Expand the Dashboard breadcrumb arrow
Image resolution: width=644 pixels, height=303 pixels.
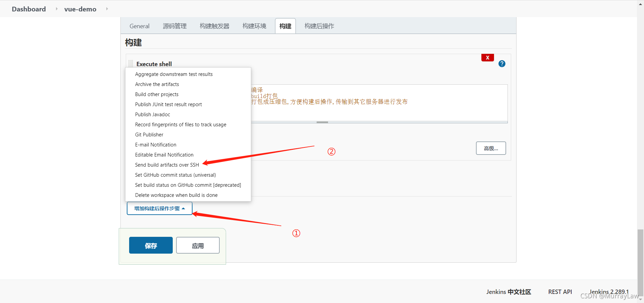click(x=56, y=9)
